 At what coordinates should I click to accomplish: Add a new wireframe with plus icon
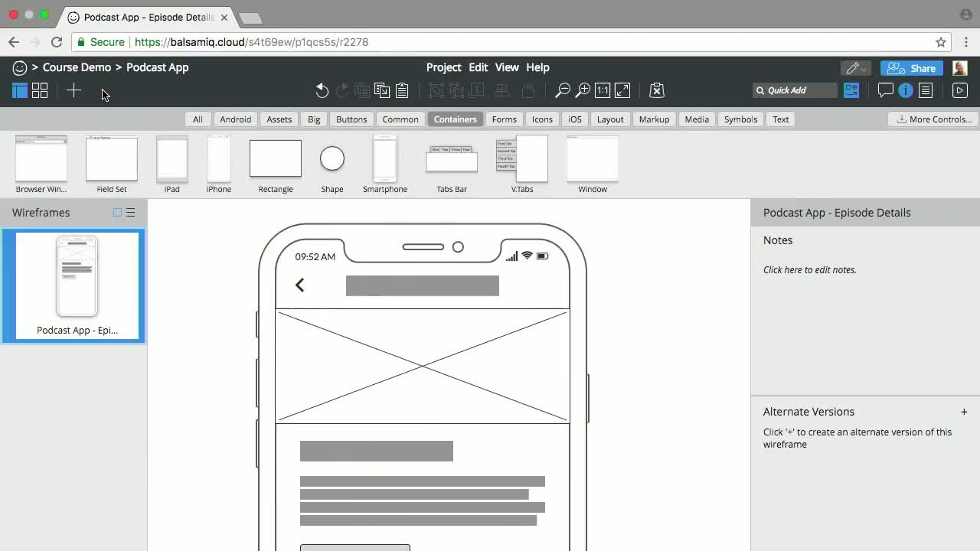pos(73,90)
